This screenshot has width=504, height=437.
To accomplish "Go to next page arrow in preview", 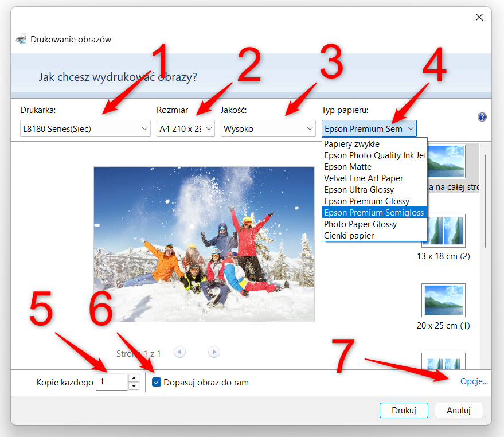I will 214,352.
